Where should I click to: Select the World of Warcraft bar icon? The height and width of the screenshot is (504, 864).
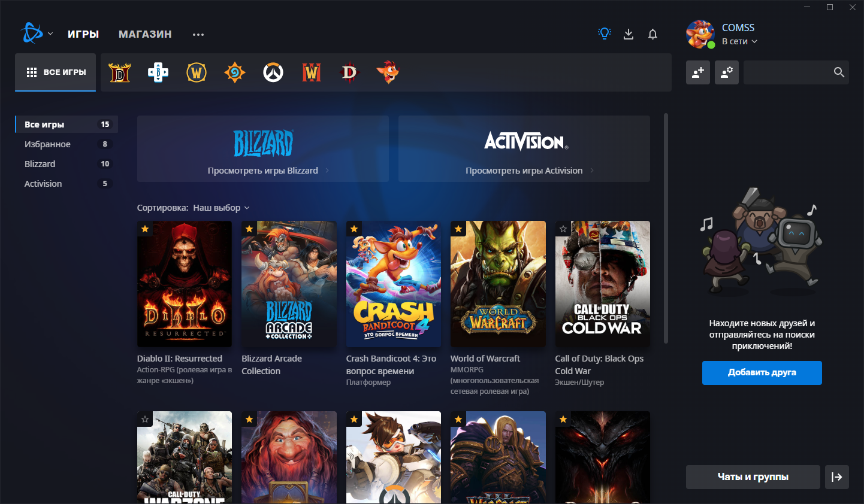tap(197, 72)
